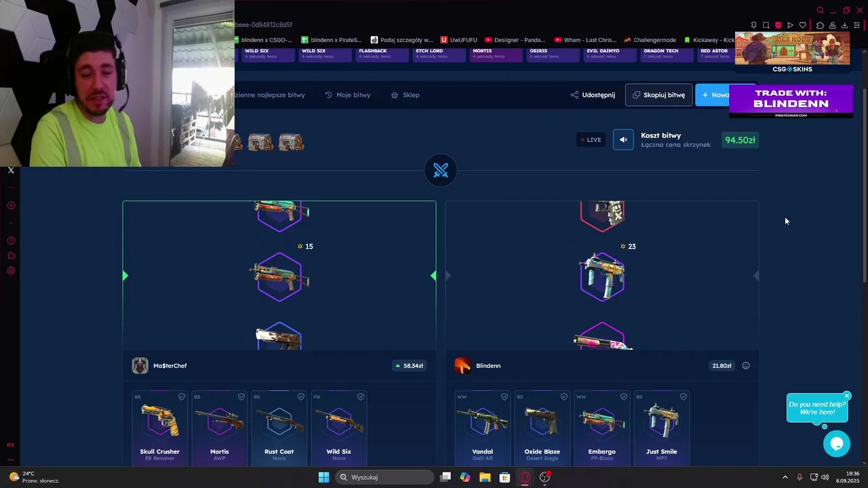Click the Embargo PP-Bizon skin card
This screenshot has height=488, width=868.
602,428
